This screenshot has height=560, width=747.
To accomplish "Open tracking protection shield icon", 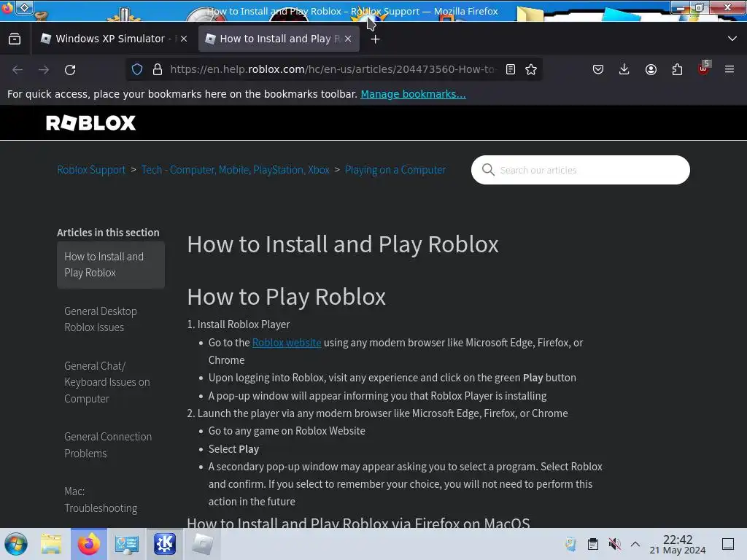I will pos(137,69).
